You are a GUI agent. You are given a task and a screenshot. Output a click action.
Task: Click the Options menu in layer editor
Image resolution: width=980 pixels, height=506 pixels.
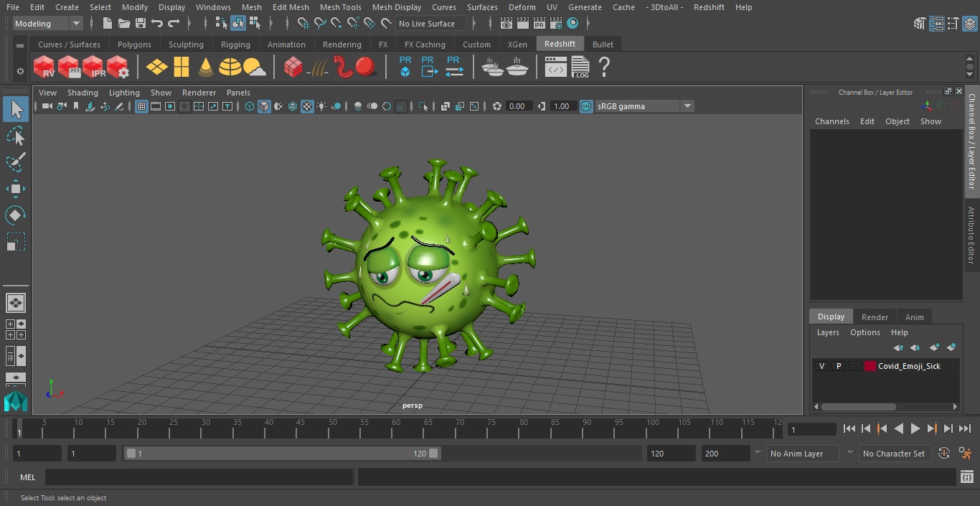(x=864, y=332)
